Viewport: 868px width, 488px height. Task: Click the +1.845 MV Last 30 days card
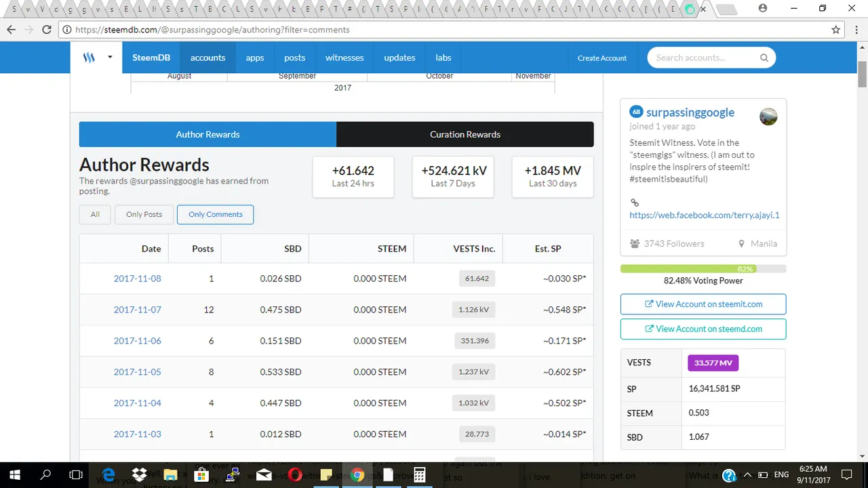click(x=553, y=176)
